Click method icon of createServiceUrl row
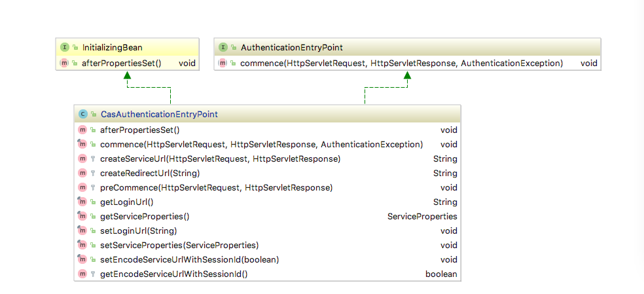The height and width of the screenshot is (294, 644). pyautogui.click(x=82, y=158)
